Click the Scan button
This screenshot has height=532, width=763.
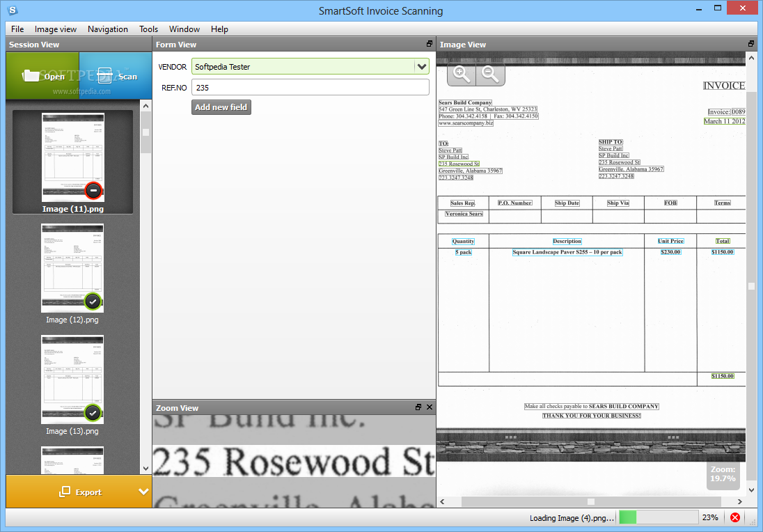point(116,76)
